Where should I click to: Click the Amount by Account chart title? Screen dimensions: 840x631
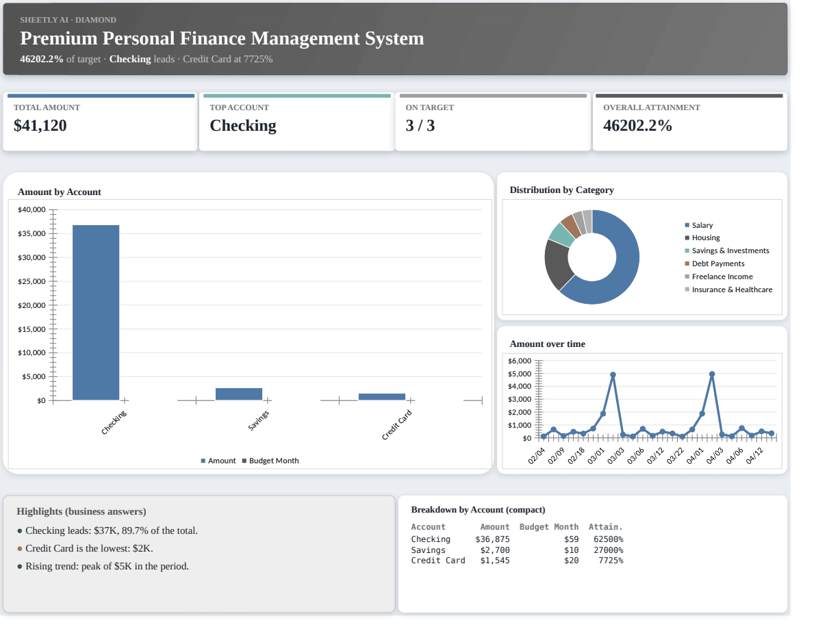coord(60,192)
